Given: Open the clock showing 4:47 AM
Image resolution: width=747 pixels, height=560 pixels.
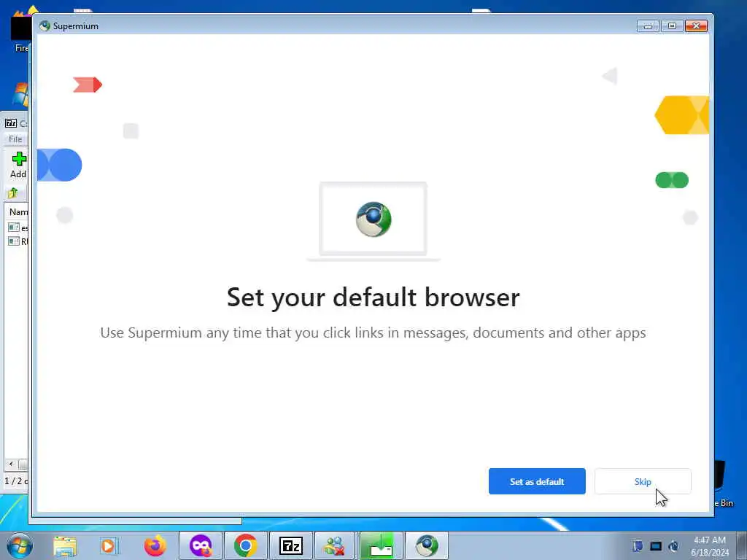Looking at the screenshot, I should point(710,545).
